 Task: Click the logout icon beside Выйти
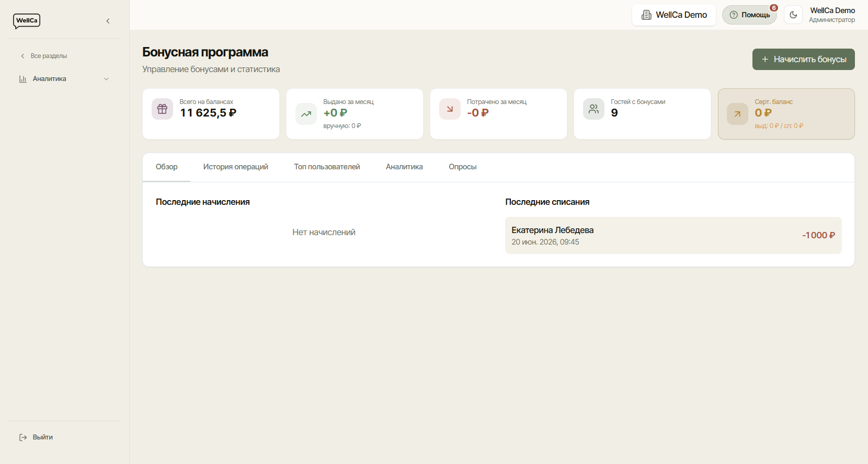(23, 437)
